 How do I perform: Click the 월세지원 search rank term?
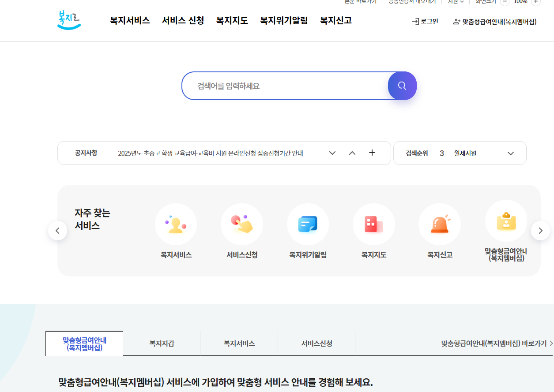[x=465, y=153]
